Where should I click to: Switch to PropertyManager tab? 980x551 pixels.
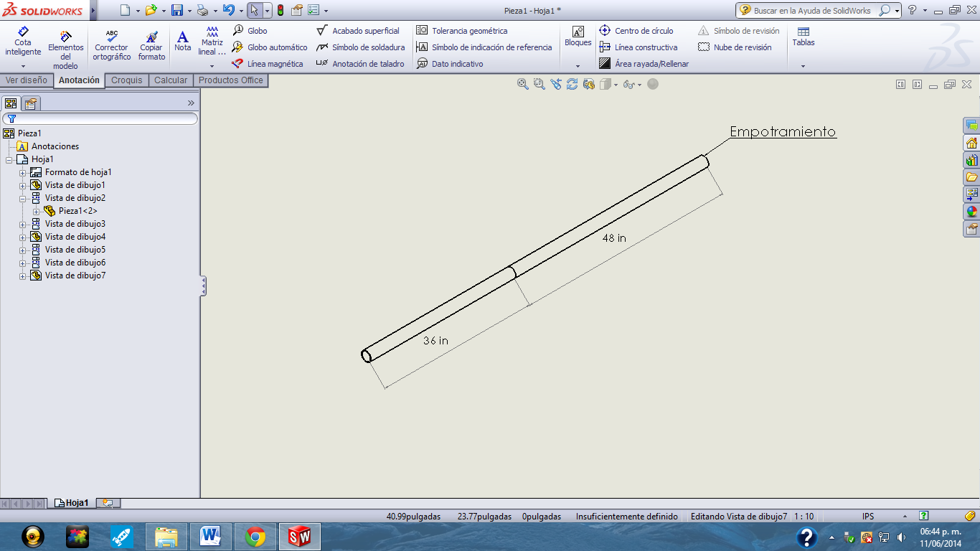[30, 103]
